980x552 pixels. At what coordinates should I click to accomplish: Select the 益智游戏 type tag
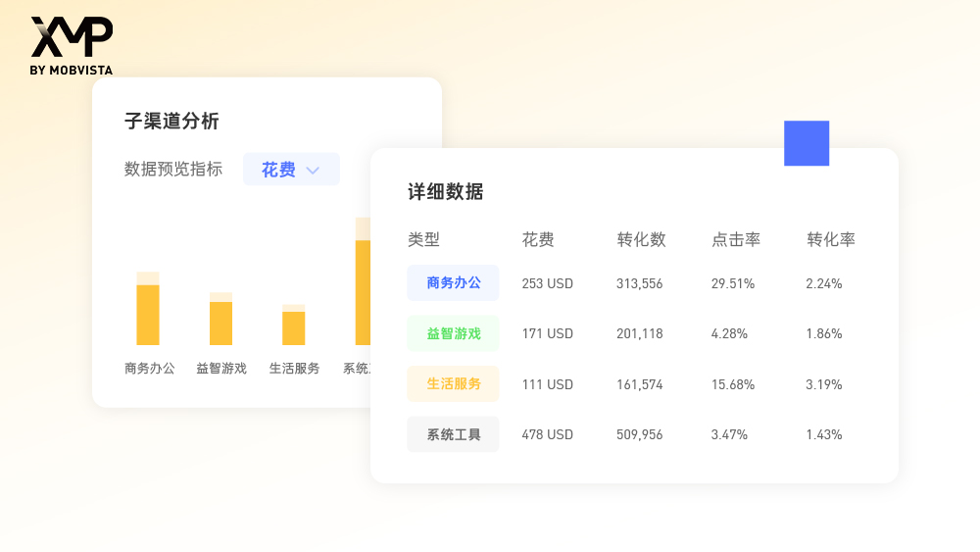[x=453, y=333]
